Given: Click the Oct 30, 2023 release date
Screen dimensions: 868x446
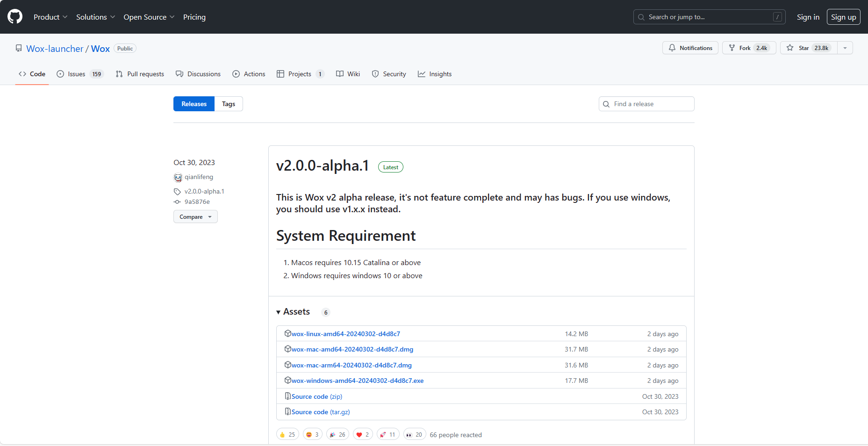Looking at the screenshot, I should 194,163.
